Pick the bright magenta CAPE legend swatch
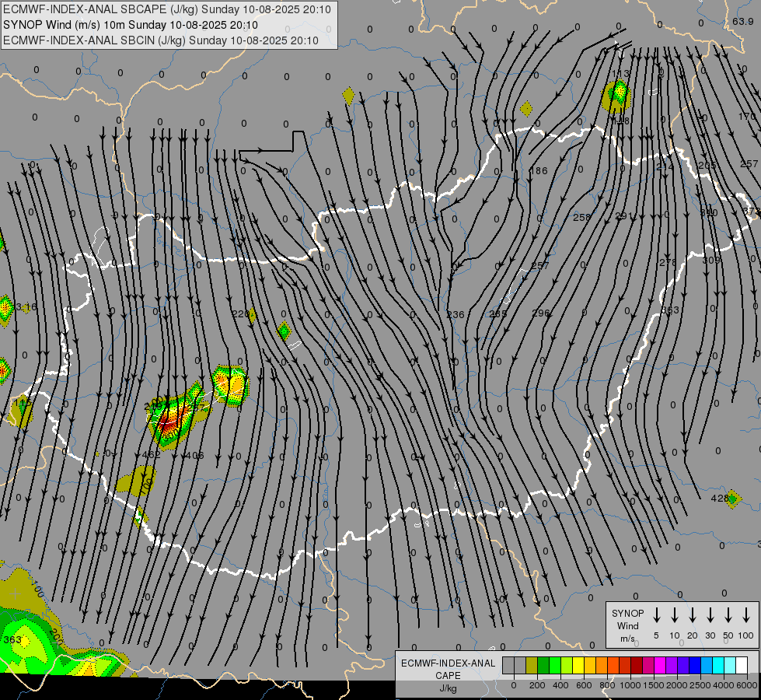This screenshot has height=700, width=761. pos(660,666)
